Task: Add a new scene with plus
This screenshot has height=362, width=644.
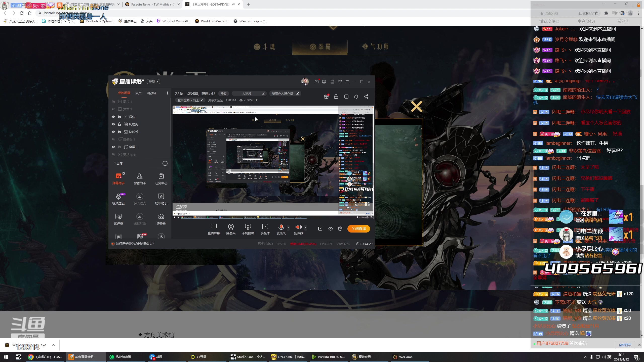Action: (168, 93)
